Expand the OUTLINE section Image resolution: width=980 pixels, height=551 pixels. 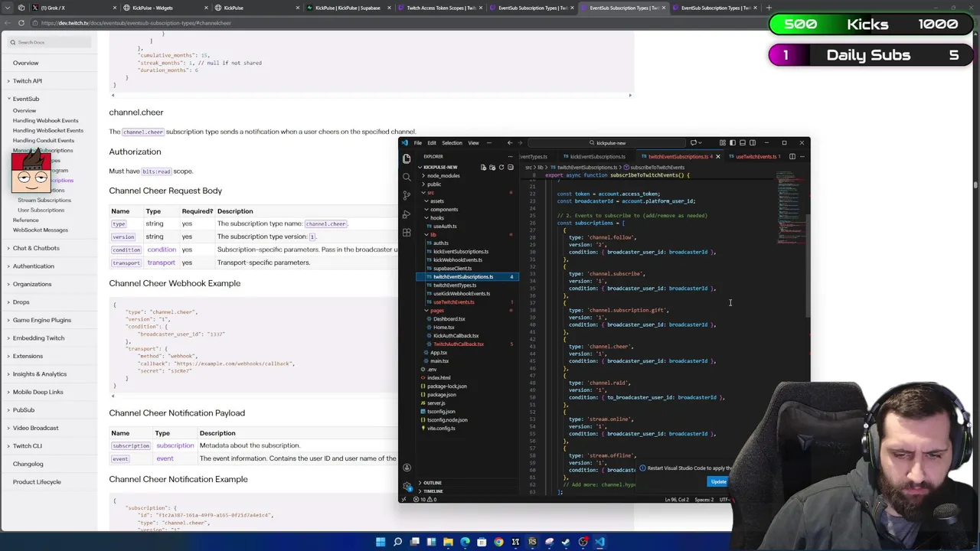coord(433,483)
